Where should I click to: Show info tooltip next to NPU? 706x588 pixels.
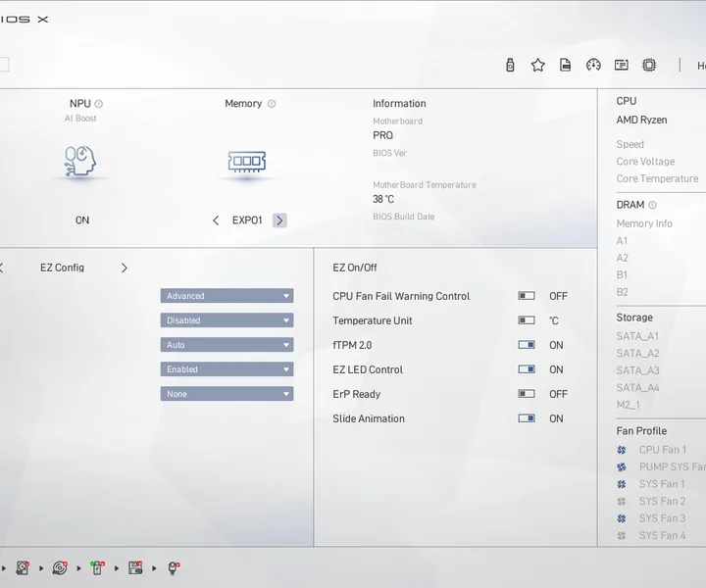99,104
